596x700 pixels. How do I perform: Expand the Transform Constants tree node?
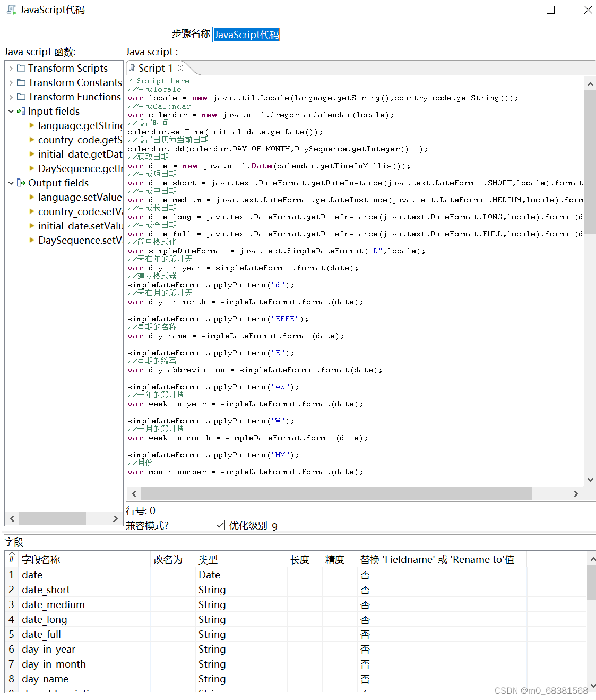click(x=11, y=83)
